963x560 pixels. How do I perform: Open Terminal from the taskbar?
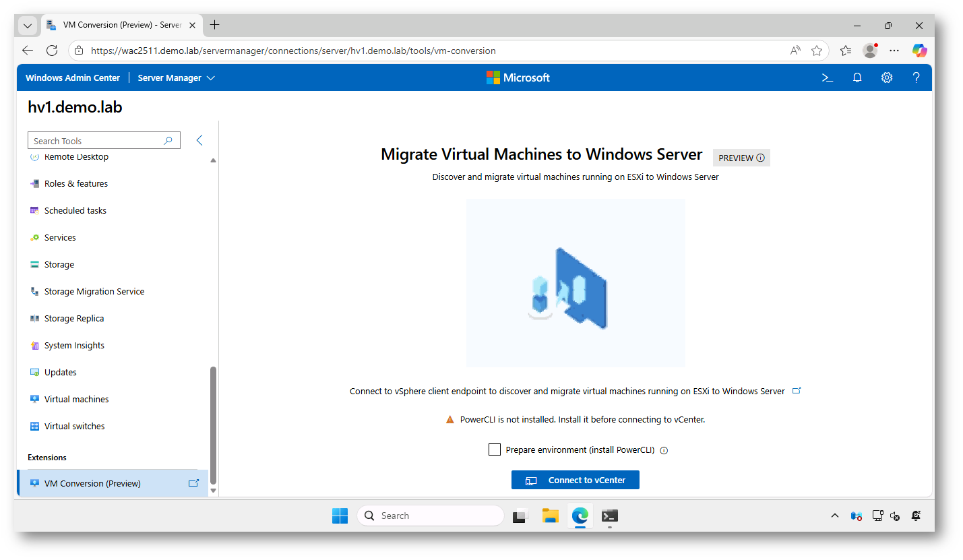pos(610,516)
